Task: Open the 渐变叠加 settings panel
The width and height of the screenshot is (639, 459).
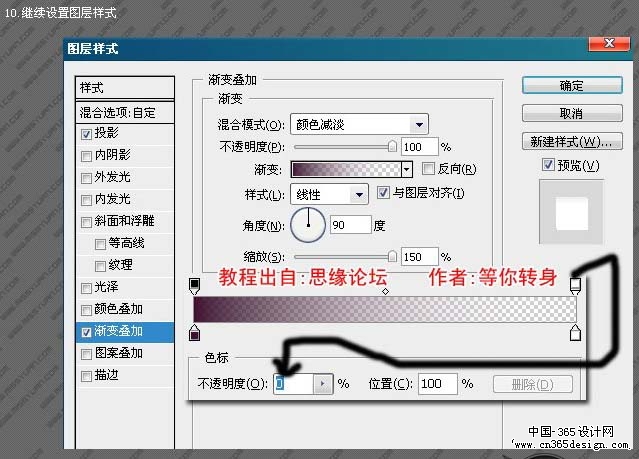Action: coord(119,331)
